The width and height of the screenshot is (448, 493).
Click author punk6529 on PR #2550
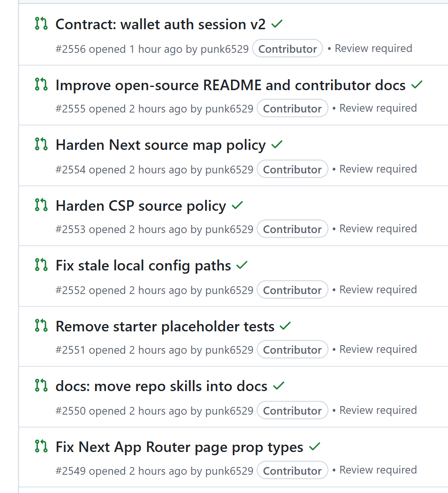229,411
